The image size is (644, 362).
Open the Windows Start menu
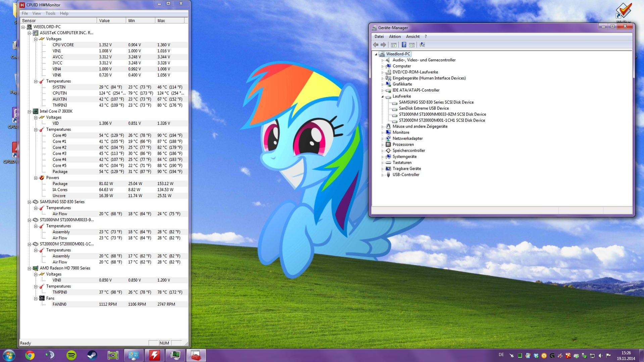[x=9, y=355]
